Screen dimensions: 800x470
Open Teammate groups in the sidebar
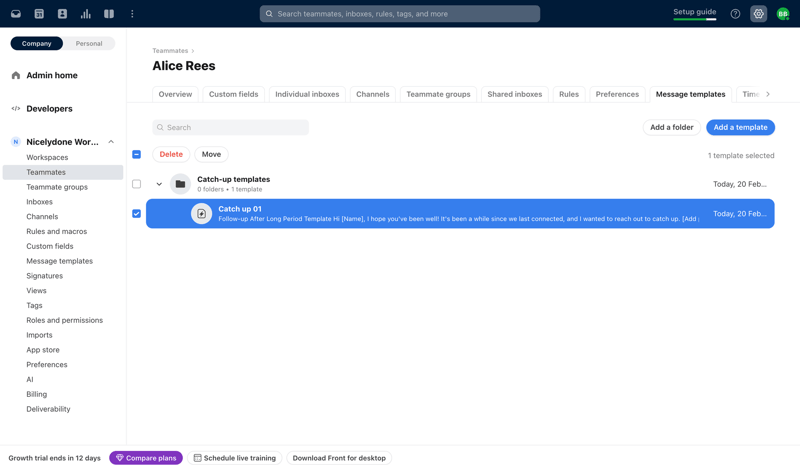pos(57,187)
